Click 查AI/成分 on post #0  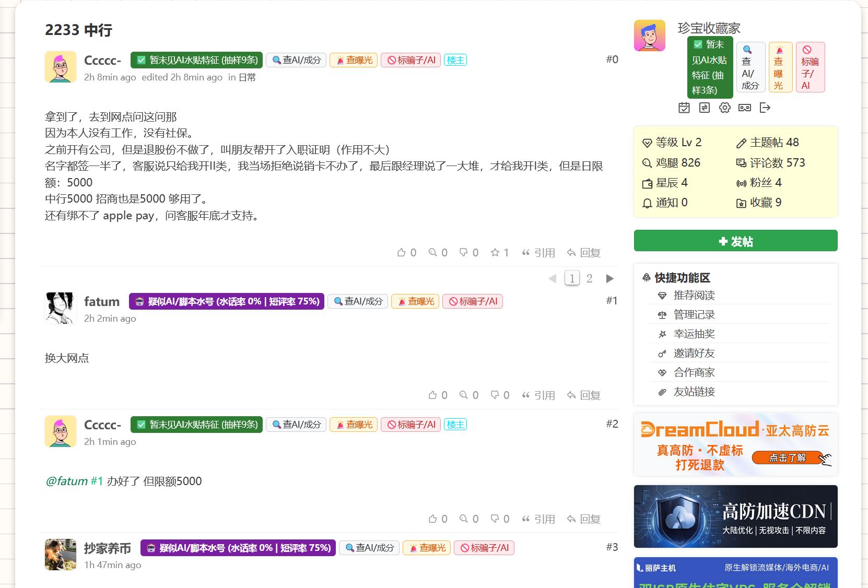296,60
